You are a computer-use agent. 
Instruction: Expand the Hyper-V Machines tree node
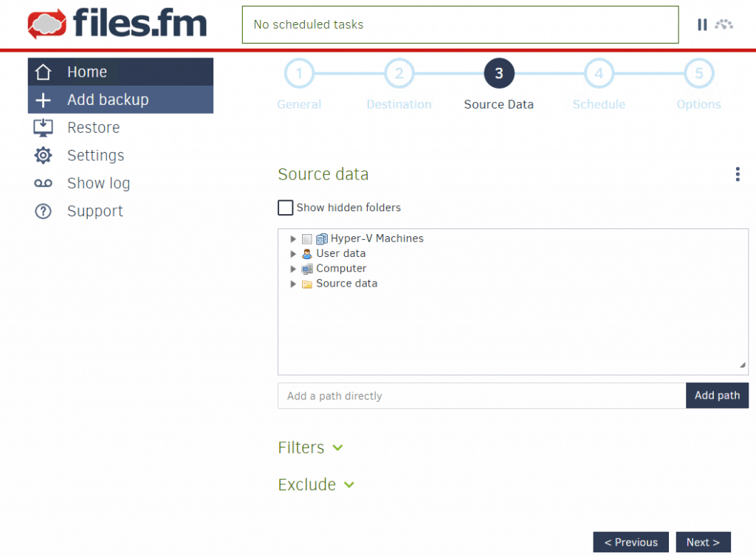[292, 238]
